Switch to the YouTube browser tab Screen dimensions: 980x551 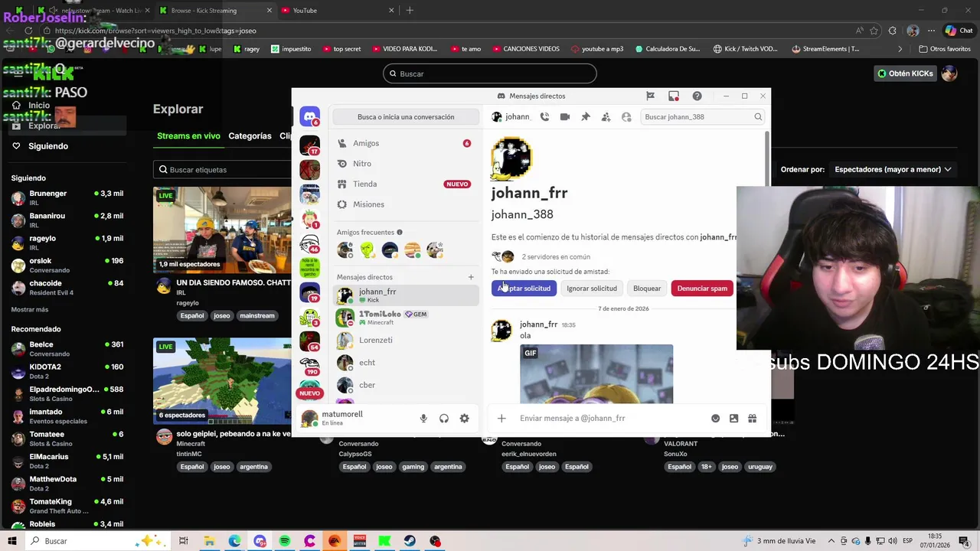point(337,11)
